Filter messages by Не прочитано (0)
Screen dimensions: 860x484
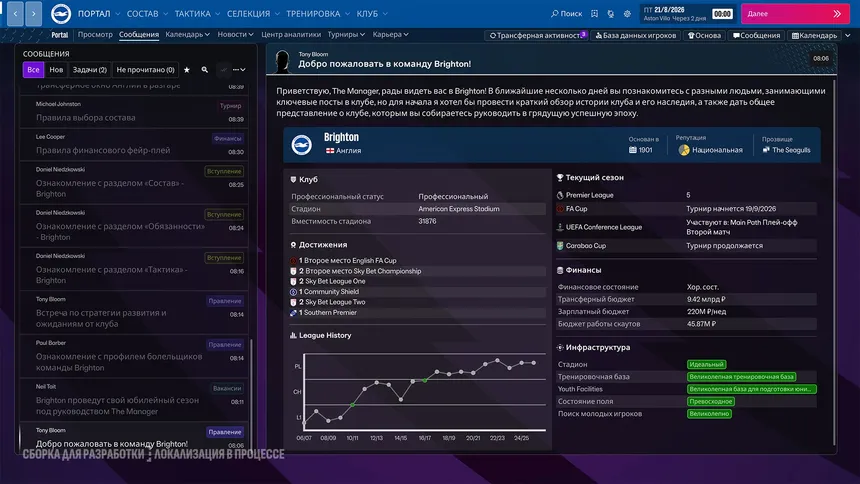click(145, 70)
